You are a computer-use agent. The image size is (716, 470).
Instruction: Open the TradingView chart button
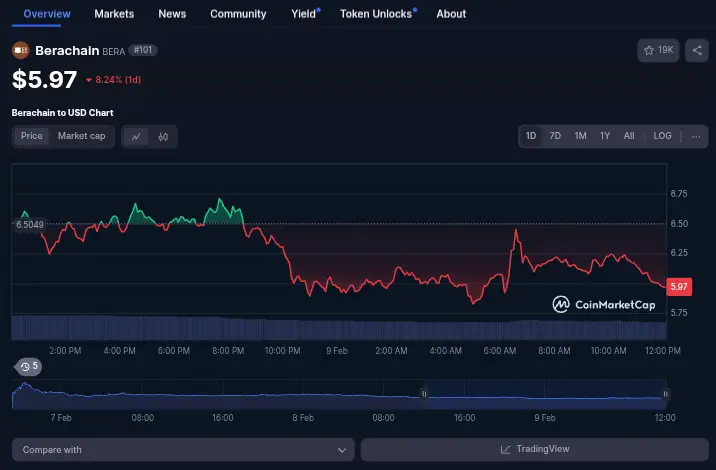[x=535, y=449]
